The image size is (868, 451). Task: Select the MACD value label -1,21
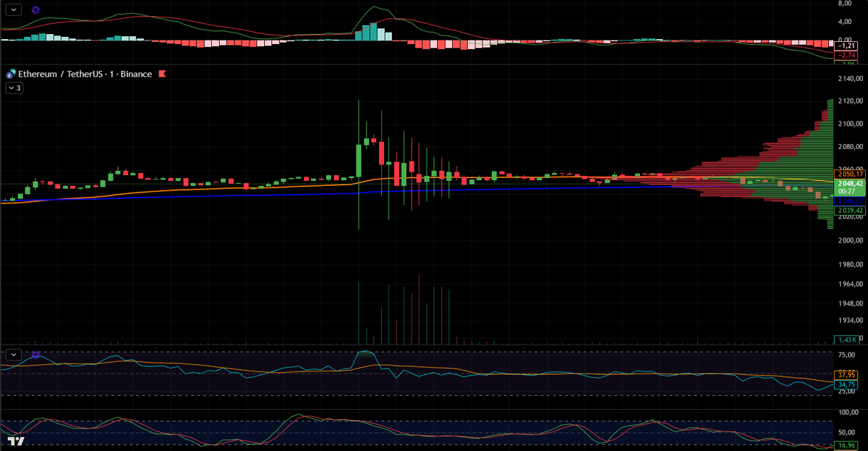(846, 46)
